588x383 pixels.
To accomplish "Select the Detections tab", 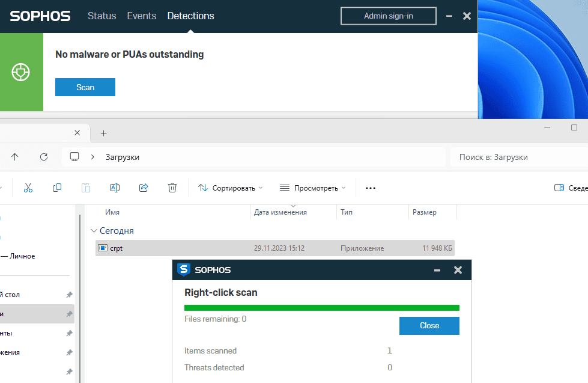I will (x=190, y=16).
